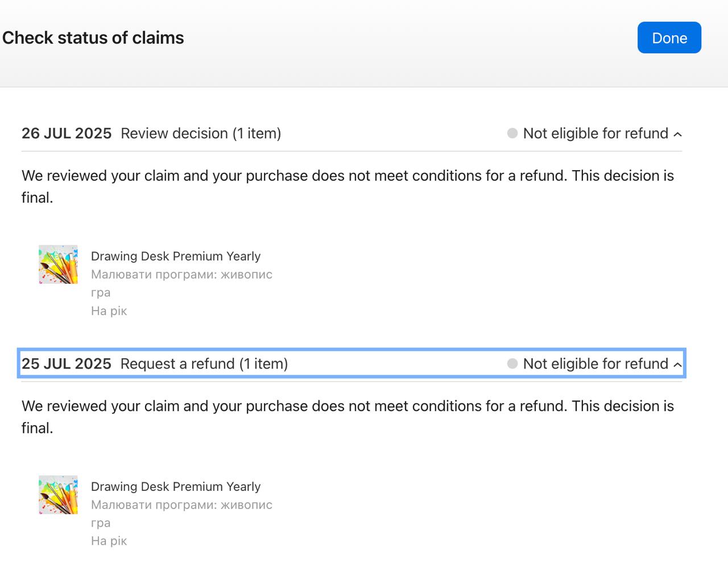Click "Not eligible for refund" on 25 JUL claim
Screen dimensions: 728x579
(x=595, y=363)
